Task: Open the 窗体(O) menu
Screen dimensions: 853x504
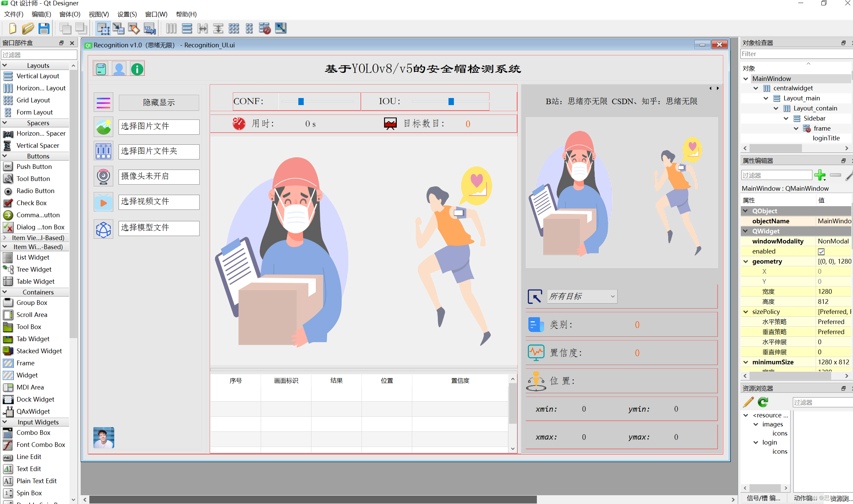Action: point(70,14)
